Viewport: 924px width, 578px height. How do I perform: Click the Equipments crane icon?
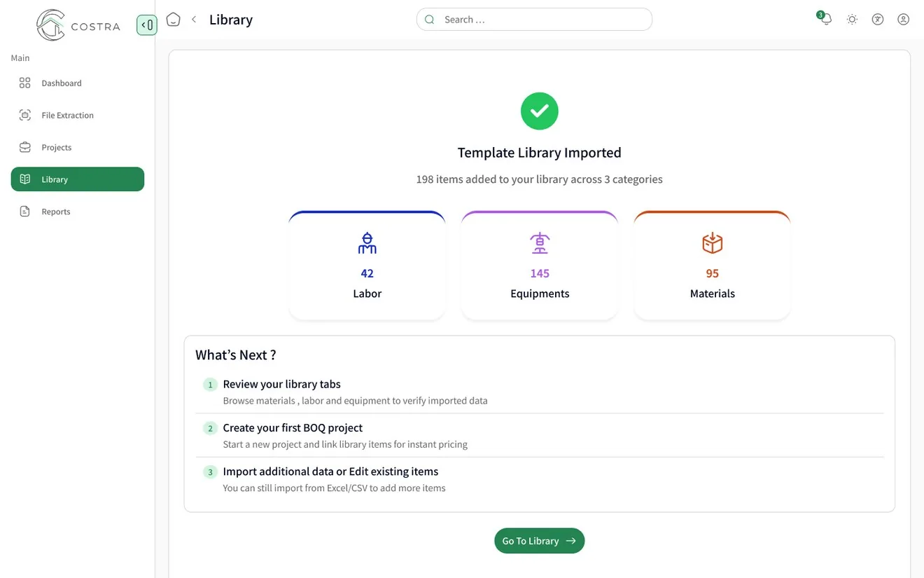(x=540, y=243)
